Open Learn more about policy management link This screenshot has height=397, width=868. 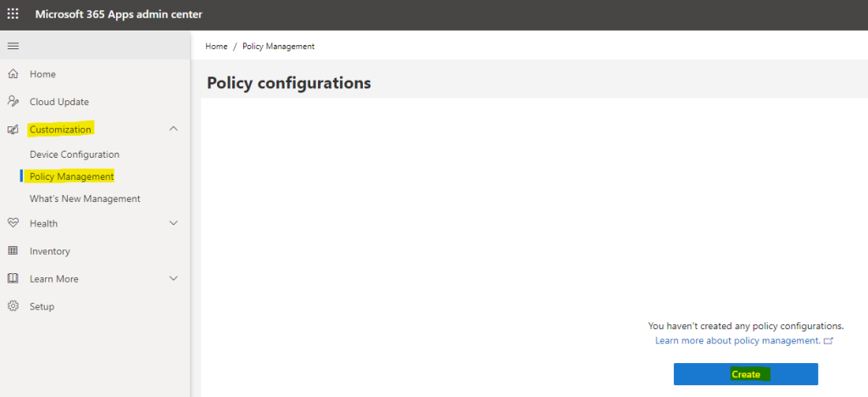point(737,340)
